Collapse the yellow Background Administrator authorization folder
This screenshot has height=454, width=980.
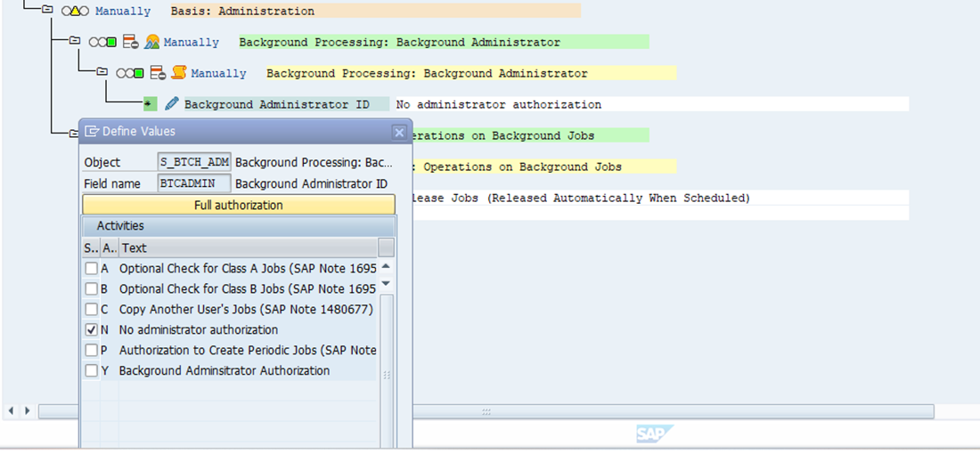(102, 72)
